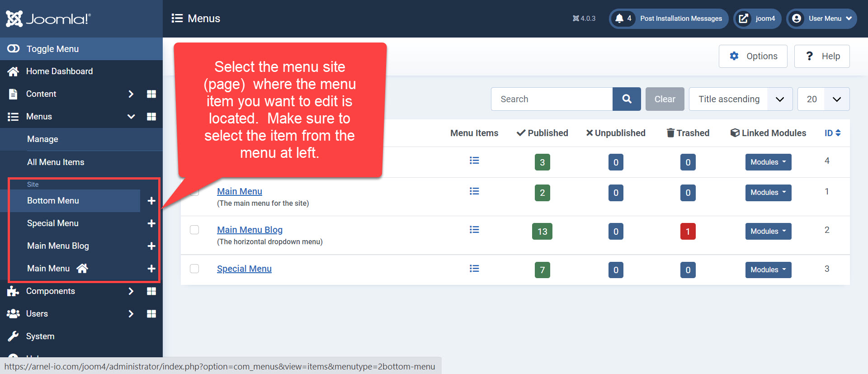The height and width of the screenshot is (374, 868).
Task: Open the Main Menu Blog link
Action: coord(250,230)
